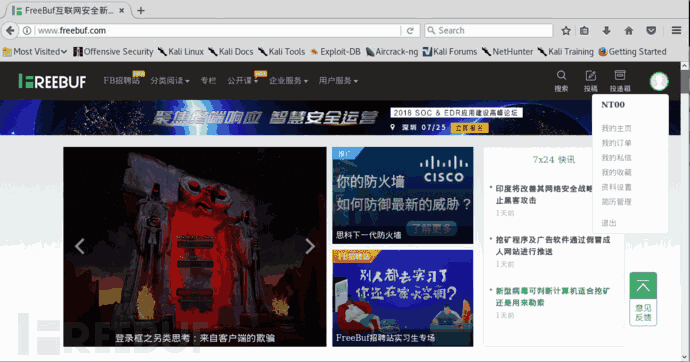Open the Exploit-DB bookmark
Image resolution: width=690 pixels, height=362 pixels.
[x=335, y=52]
